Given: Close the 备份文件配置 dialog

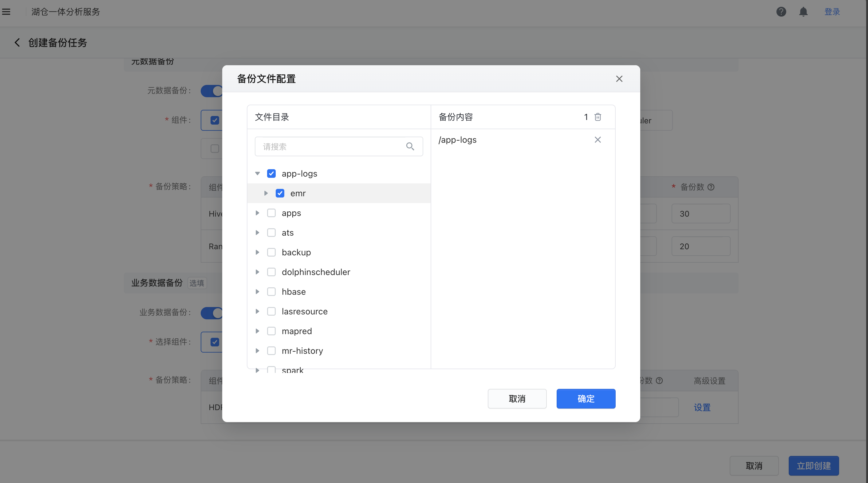Looking at the screenshot, I should point(619,79).
